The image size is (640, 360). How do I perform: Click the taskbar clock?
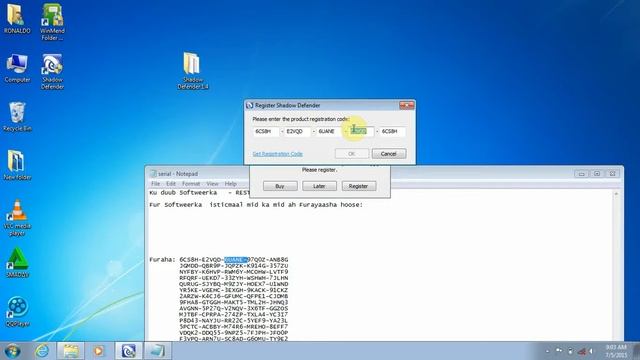click(x=616, y=351)
